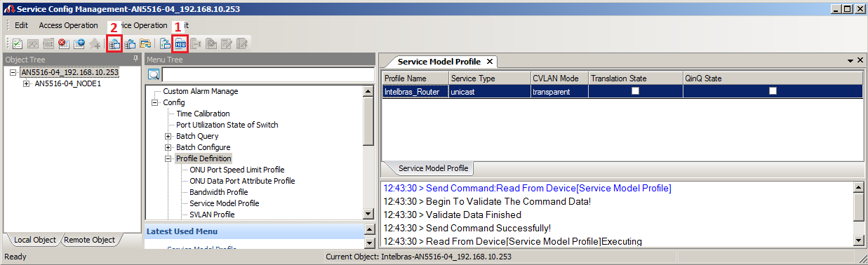Viewport: 868px width, 265px height.
Task: Click log line 'Send Command:Read From Device'
Action: (527, 188)
